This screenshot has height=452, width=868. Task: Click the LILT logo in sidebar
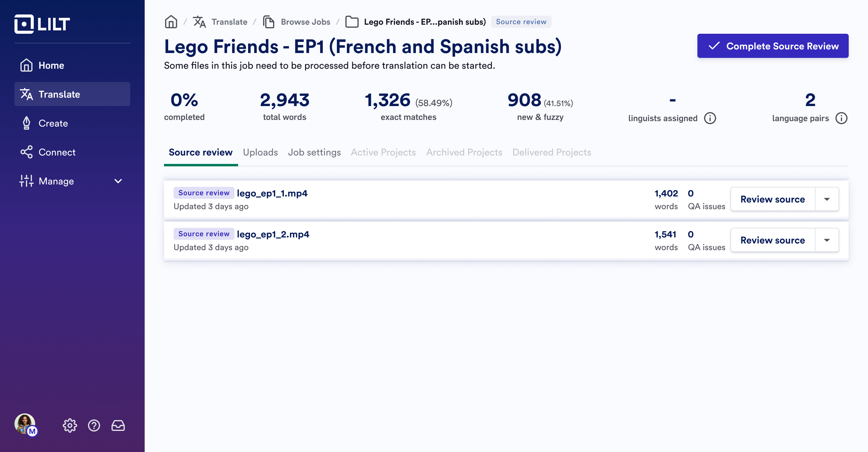click(42, 24)
